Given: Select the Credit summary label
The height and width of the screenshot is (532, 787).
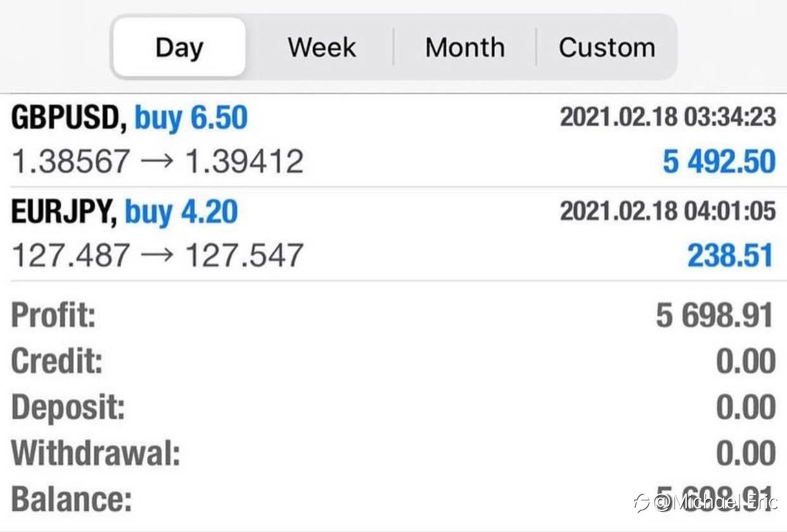Looking at the screenshot, I should click(56, 361).
